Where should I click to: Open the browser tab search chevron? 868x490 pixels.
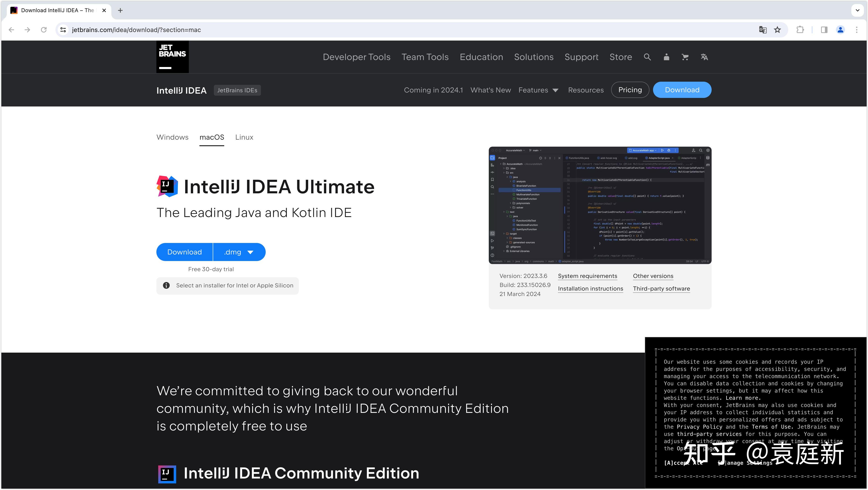(x=857, y=10)
